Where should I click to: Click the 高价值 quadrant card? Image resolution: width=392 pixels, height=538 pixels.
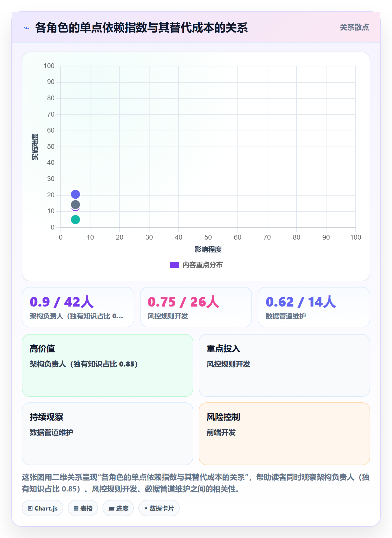click(108, 365)
